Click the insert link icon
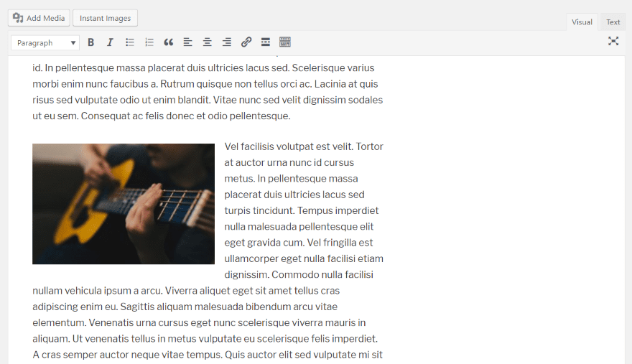 pyautogui.click(x=246, y=42)
